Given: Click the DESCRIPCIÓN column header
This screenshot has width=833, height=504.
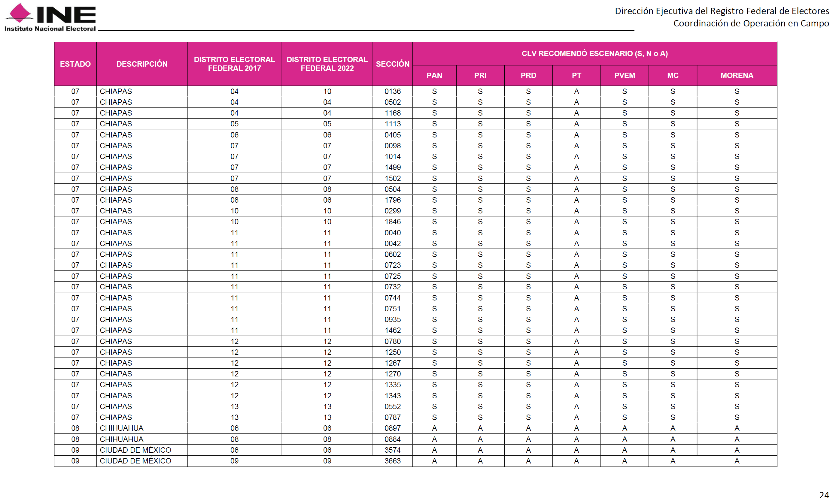Looking at the screenshot, I should click(x=142, y=64).
